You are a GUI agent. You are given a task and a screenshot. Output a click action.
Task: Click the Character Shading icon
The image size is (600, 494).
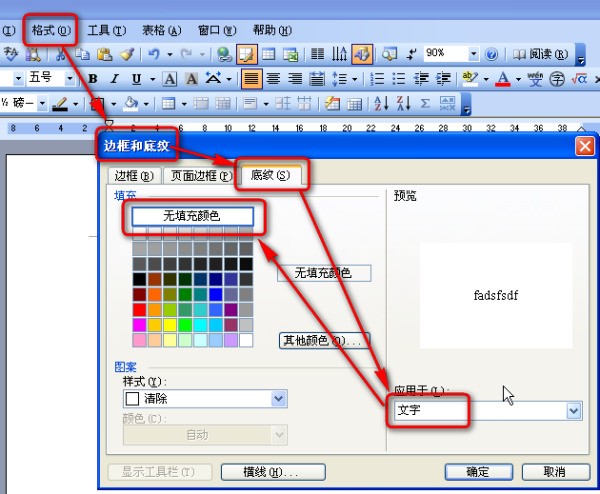click(192, 79)
